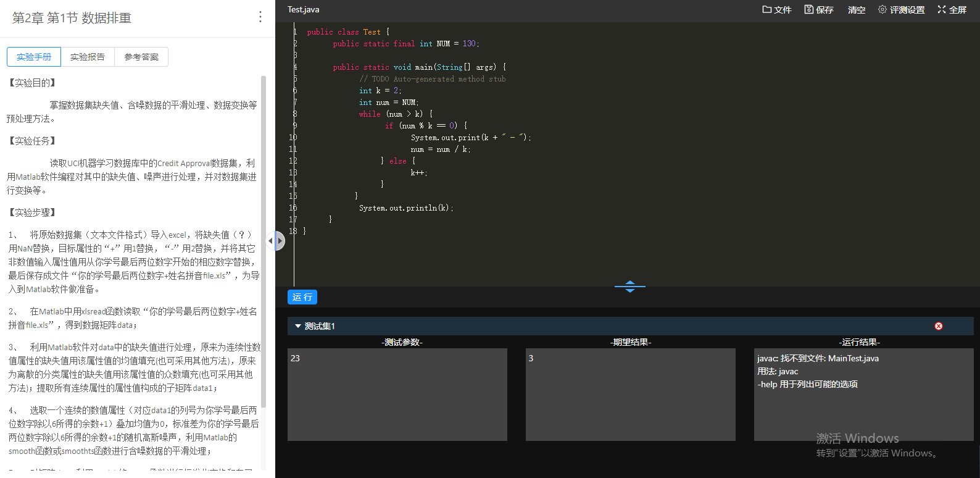Click code line with System.out.println(k)
980x478 pixels.
406,208
